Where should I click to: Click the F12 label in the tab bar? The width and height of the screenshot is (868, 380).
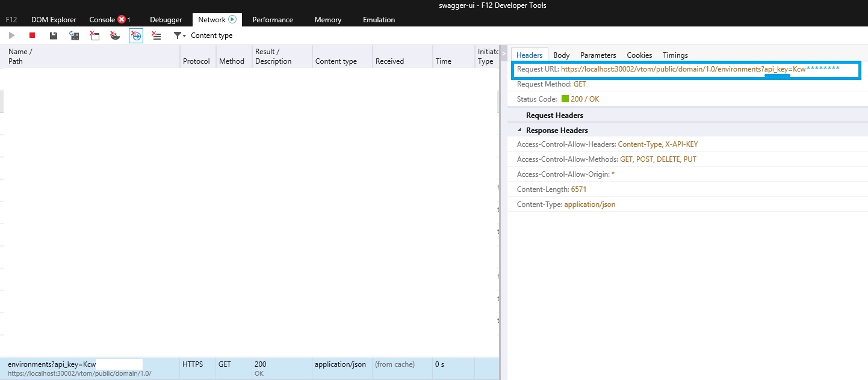coord(11,20)
